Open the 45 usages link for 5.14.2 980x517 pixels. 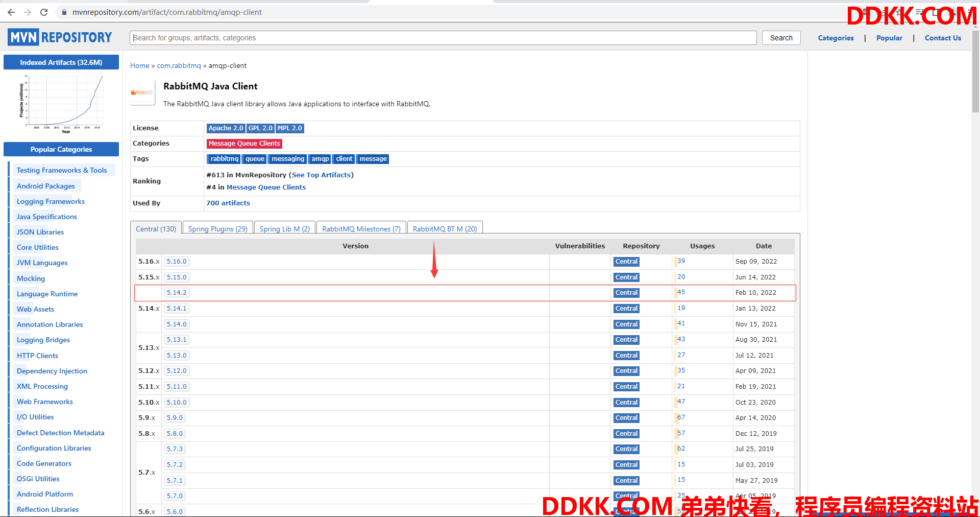(681, 292)
